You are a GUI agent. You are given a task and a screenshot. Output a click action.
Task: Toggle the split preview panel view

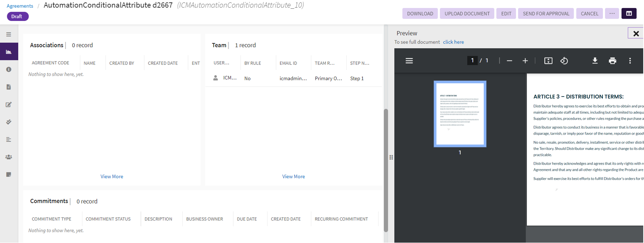pyautogui.click(x=629, y=14)
